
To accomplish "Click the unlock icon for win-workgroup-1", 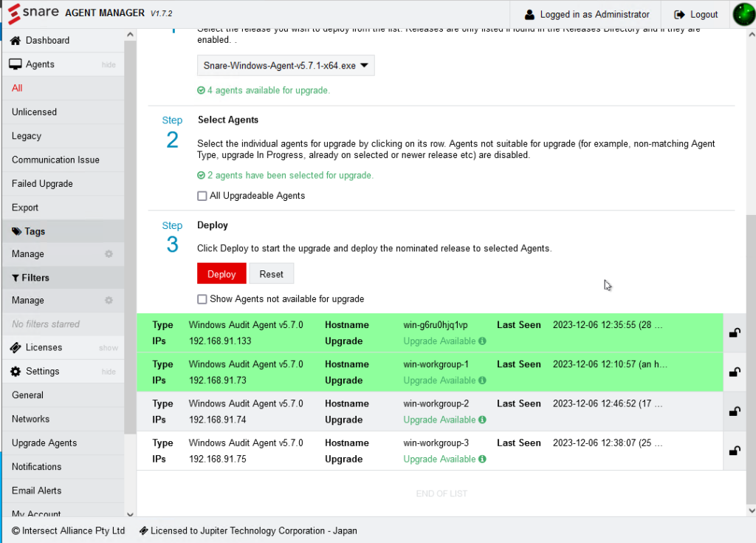I will tap(735, 372).
